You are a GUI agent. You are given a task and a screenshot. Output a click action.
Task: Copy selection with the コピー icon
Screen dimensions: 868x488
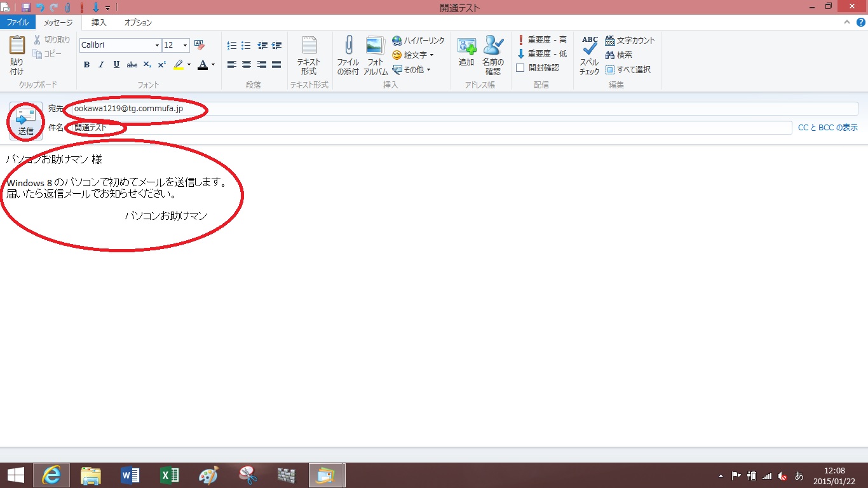48,54
